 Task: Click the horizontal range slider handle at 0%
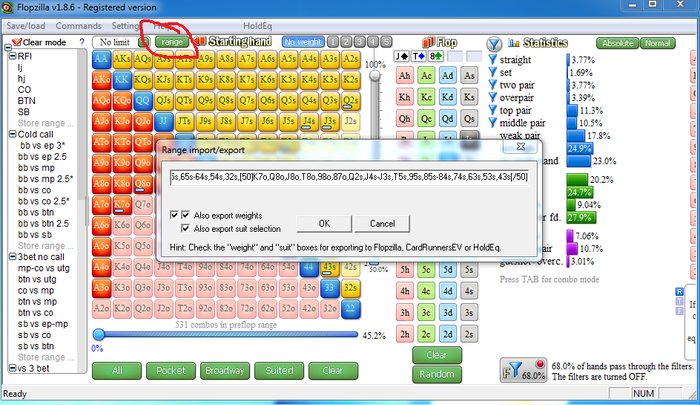(x=99, y=334)
